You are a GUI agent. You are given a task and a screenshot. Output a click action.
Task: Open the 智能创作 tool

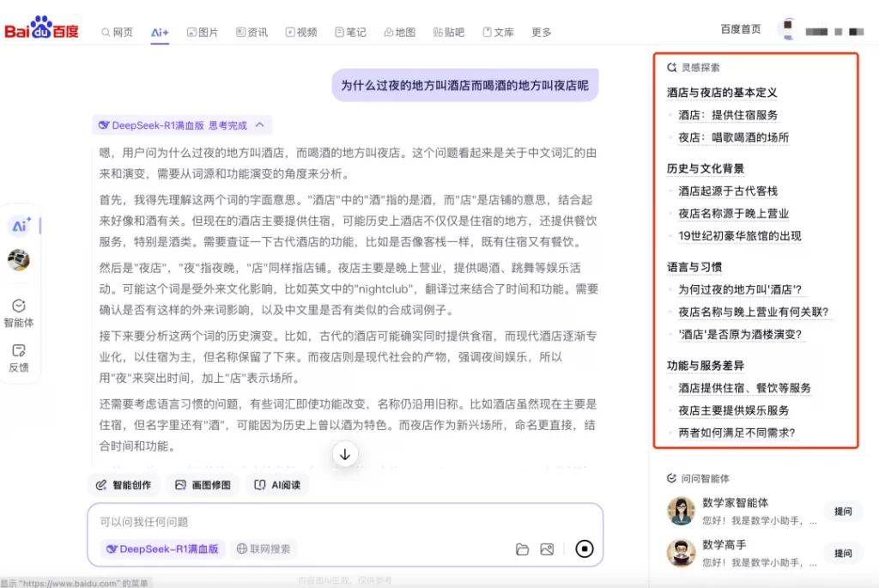click(124, 485)
